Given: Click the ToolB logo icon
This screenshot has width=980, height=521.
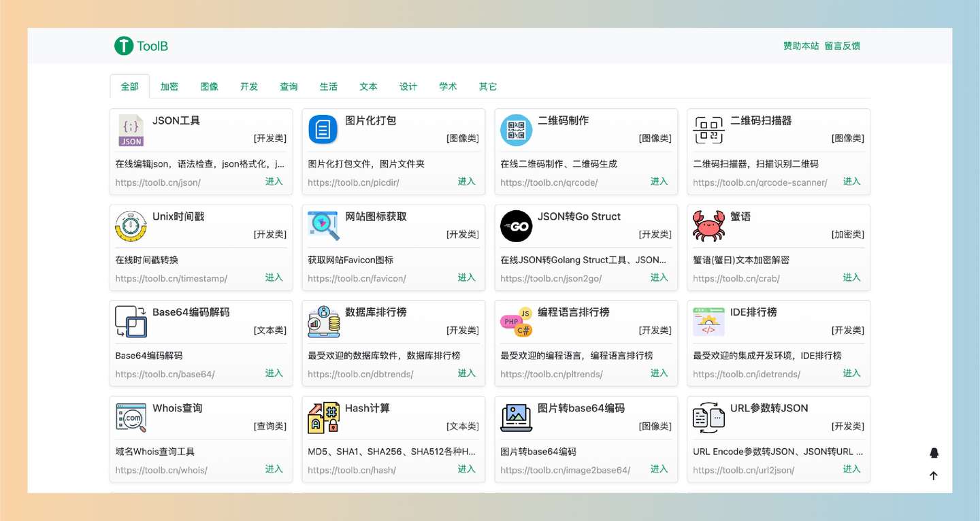Looking at the screenshot, I should [x=123, y=46].
